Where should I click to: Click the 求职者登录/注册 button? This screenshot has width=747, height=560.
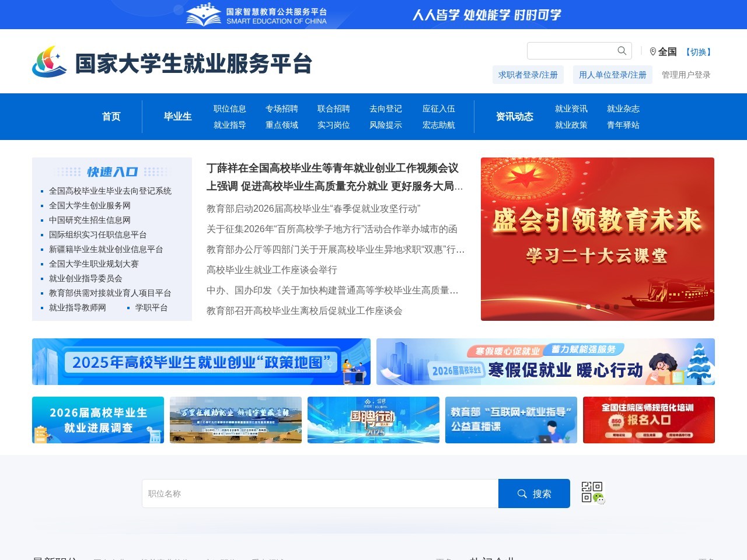pyautogui.click(x=528, y=75)
